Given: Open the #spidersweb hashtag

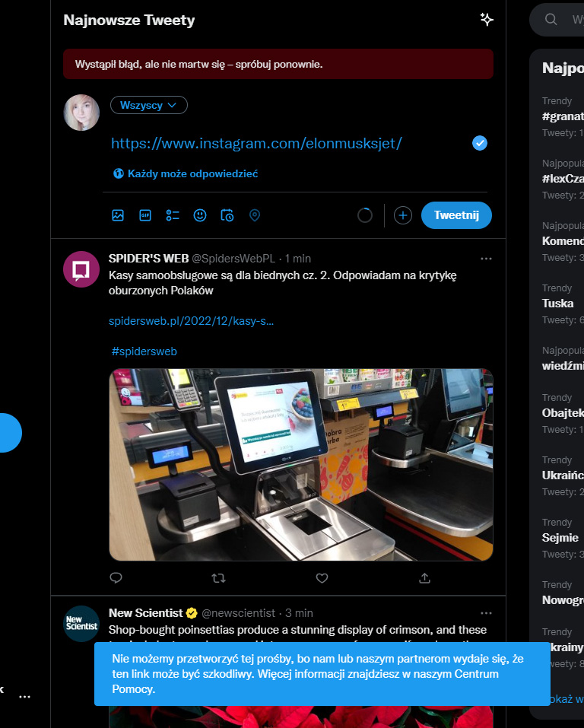Looking at the screenshot, I should (x=144, y=351).
